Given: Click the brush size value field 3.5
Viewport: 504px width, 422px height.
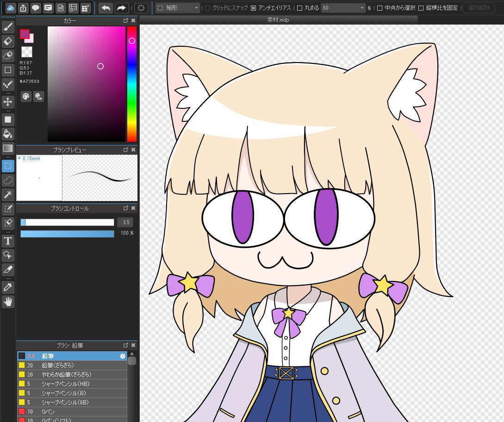Looking at the screenshot, I should coord(125,222).
